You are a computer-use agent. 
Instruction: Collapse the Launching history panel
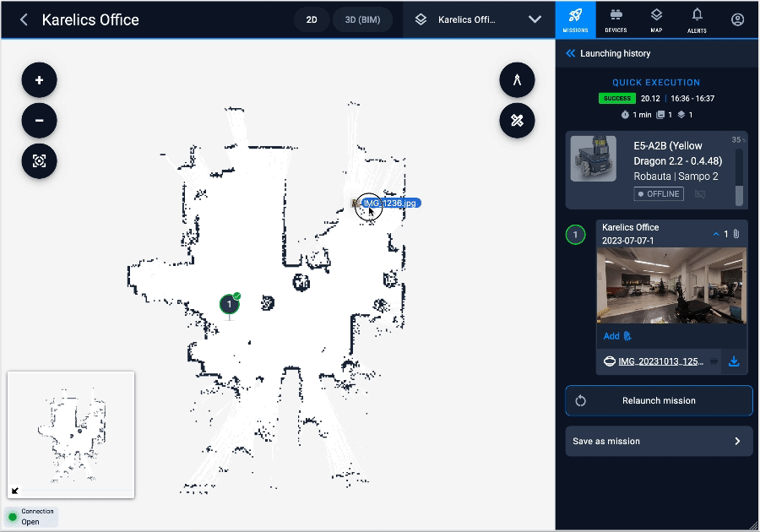pyautogui.click(x=571, y=53)
